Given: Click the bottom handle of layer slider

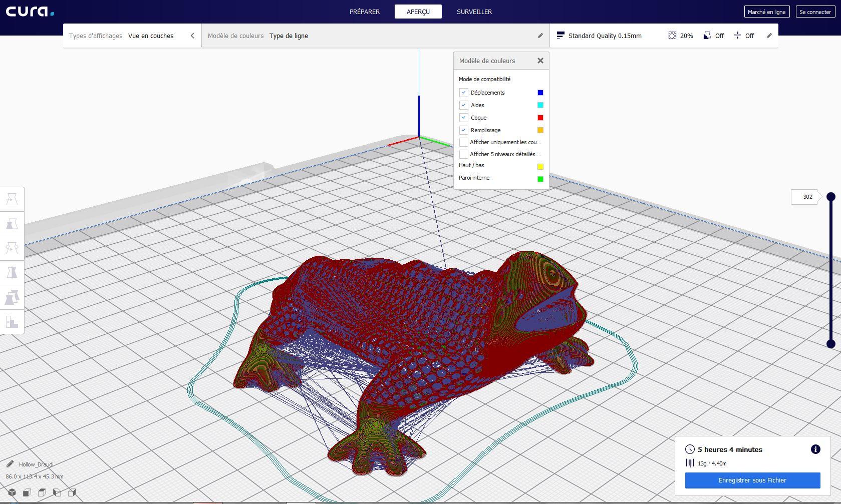Looking at the screenshot, I should [831, 344].
